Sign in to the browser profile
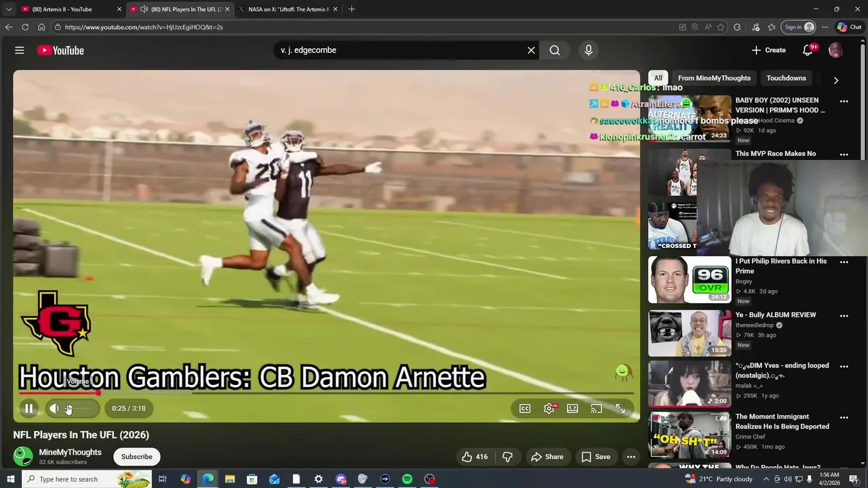Image resolution: width=868 pixels, height=488 pixels. (798, 27)
